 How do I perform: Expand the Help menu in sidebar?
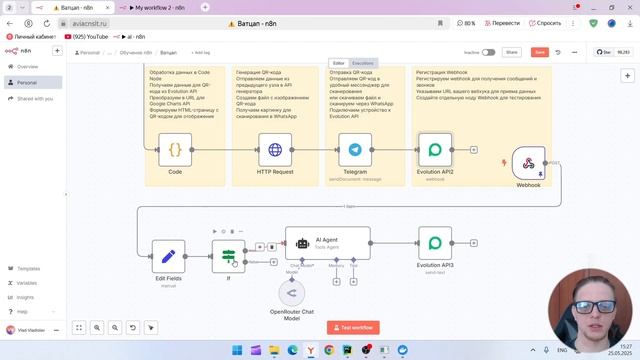coord(33,311)
